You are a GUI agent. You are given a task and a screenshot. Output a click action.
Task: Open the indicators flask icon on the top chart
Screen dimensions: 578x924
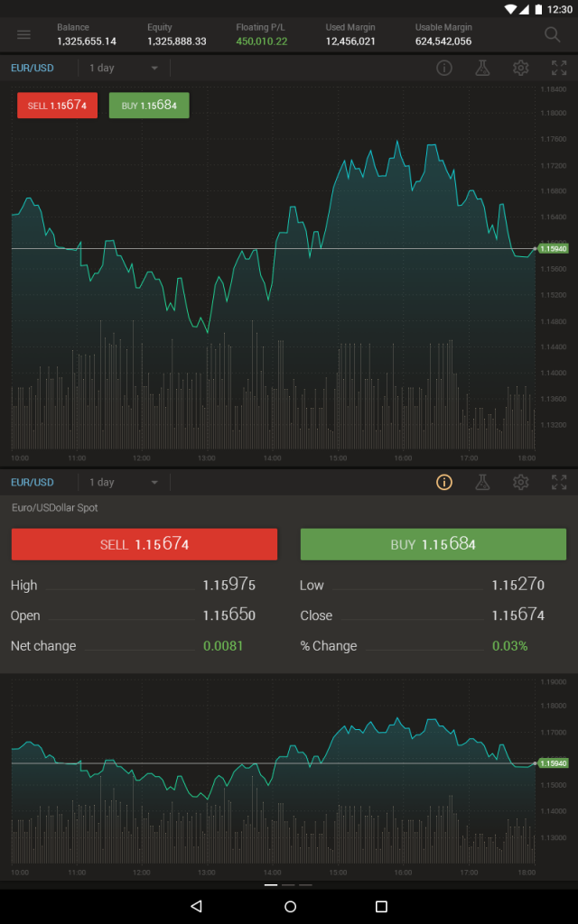tap(482, 67)
